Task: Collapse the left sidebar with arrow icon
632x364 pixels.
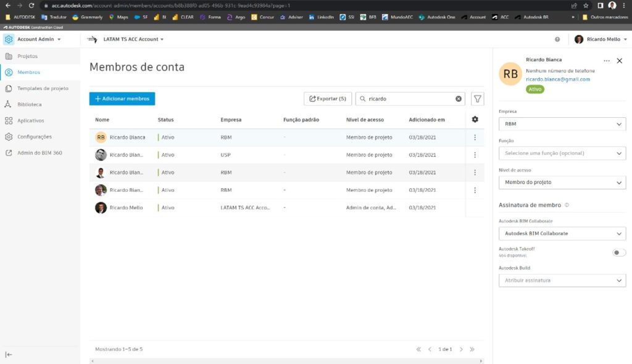Action: coord(9,355)
